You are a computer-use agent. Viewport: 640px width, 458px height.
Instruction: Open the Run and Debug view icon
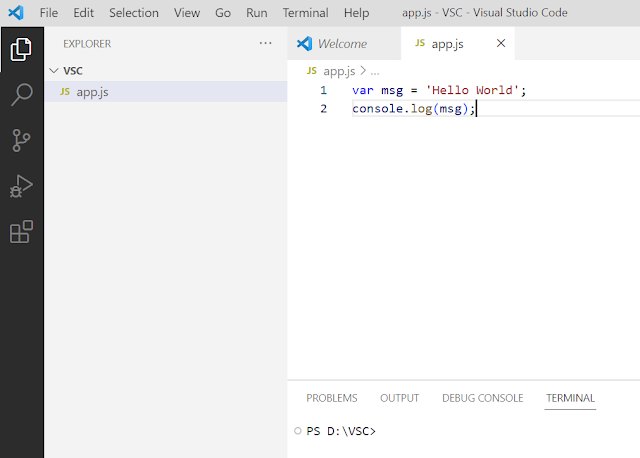tap(21, 186)
